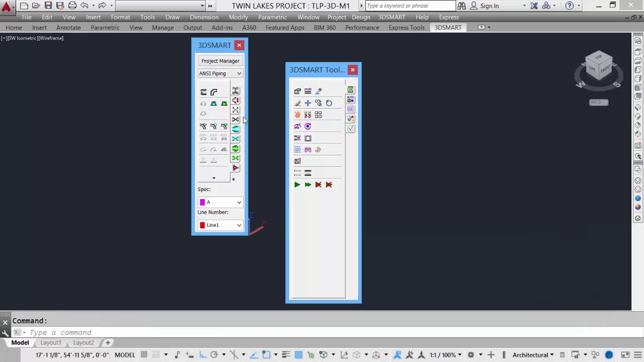
Task: Switch to the Annotate ribbon tab
Action: (x=68, y=28)
